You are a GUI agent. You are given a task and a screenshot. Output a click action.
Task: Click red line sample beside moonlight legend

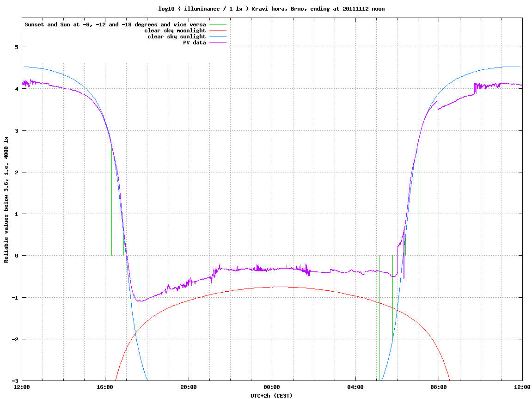click(218, 31)
